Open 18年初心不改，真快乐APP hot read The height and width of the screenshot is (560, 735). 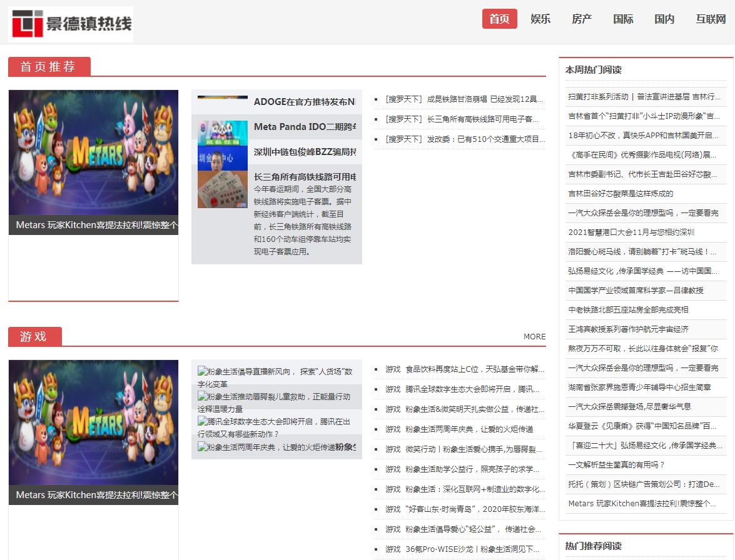click(643, 136)
